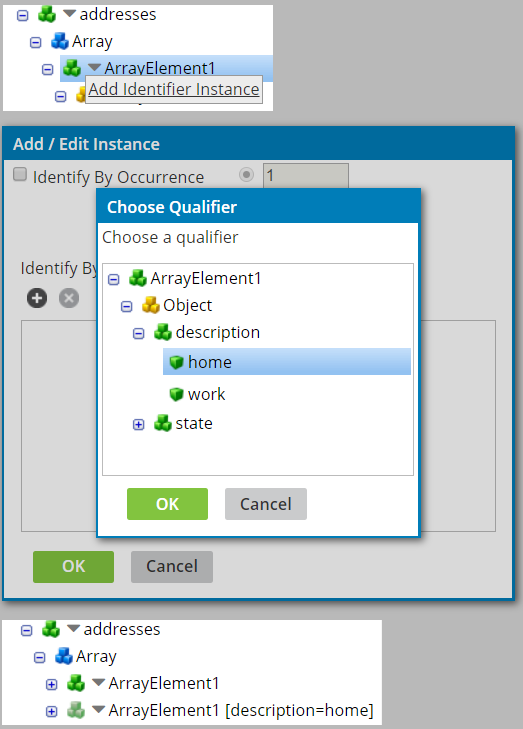
Task: Expand the state node in qualifier tree
Action: click(139, 424)
